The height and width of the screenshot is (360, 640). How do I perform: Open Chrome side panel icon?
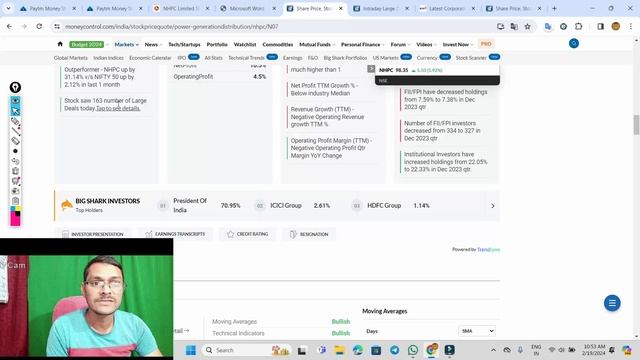point(600,27)
